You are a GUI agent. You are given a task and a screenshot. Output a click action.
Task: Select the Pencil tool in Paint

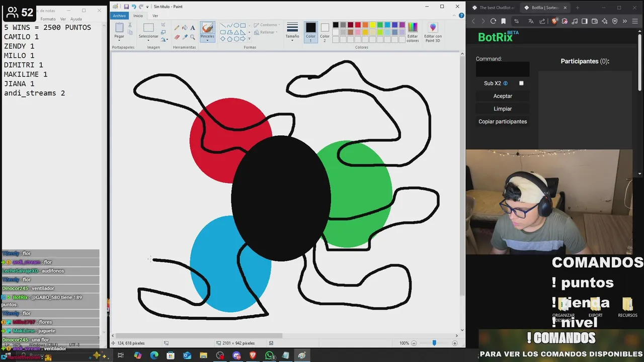click(x=177, y=28)
